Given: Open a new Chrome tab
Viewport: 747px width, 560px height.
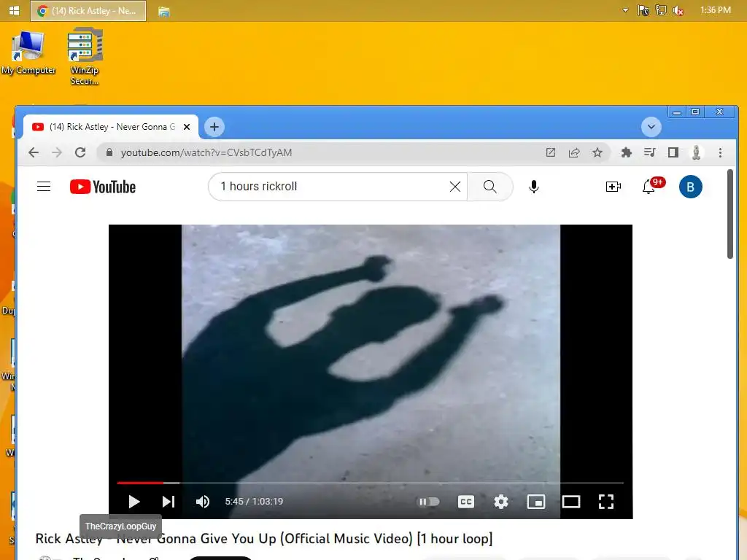Looking at the screenshot, I should click(214, 127).
